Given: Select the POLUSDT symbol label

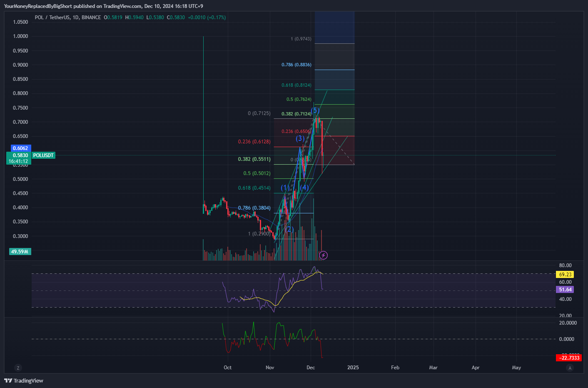Looking at the screenshot, I should click(x=43, y=155).
